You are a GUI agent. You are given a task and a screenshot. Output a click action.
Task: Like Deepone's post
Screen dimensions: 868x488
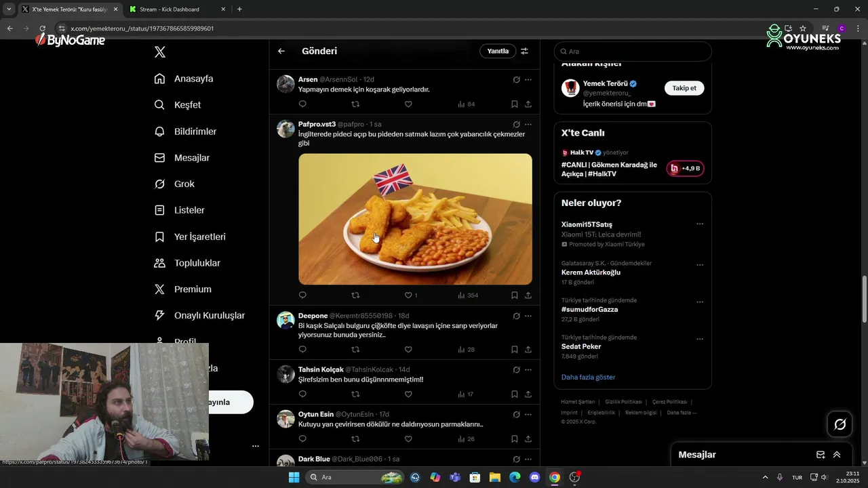[x=408, y=350]
